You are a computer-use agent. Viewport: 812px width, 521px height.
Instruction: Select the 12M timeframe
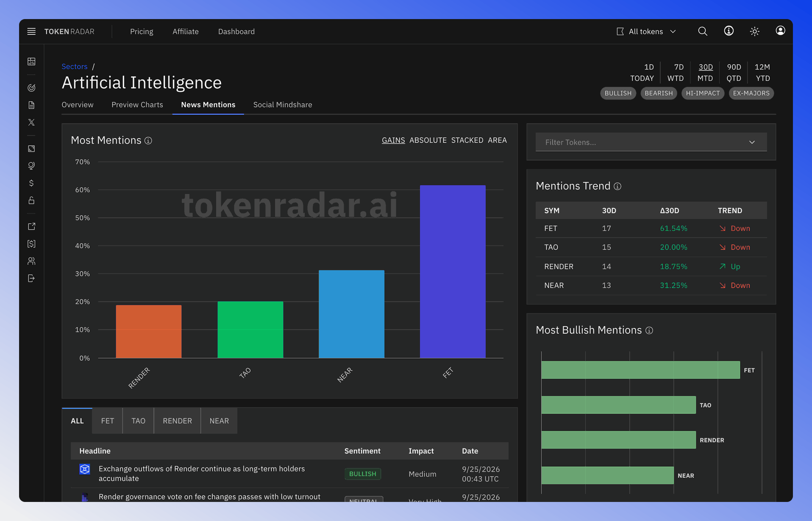(762, 67)
